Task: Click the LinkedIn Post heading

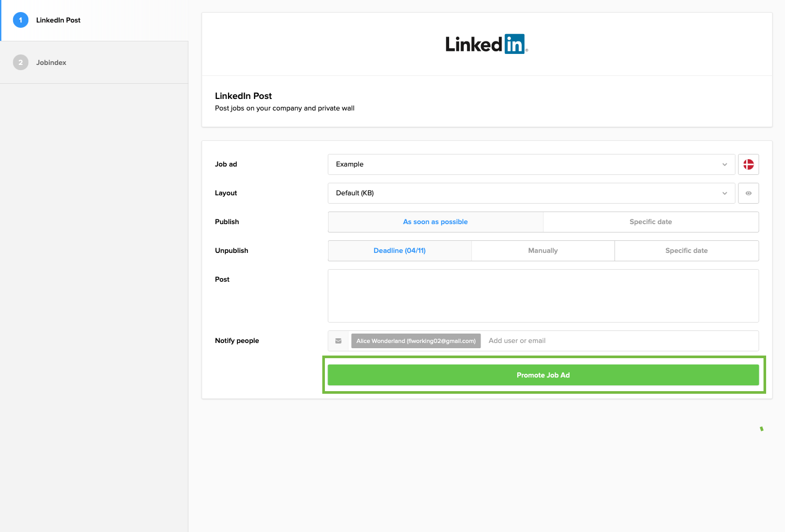Action: [243, 96]
